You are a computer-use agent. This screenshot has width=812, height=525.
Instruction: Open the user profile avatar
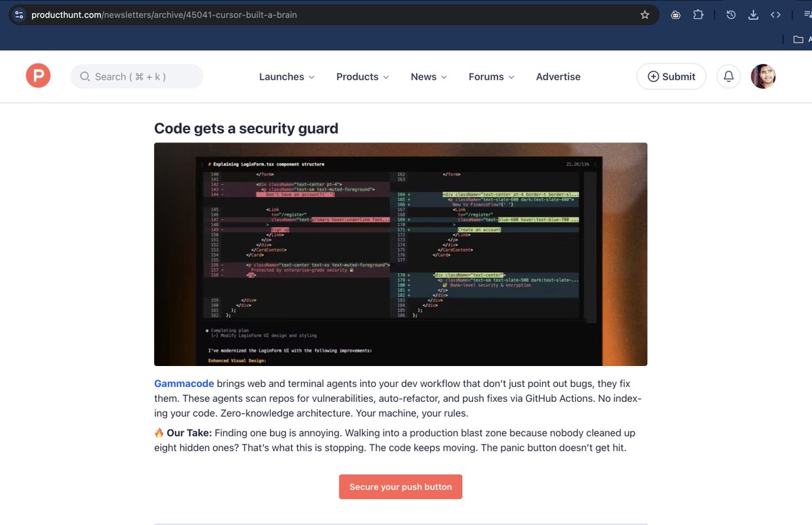pos(763,76)
